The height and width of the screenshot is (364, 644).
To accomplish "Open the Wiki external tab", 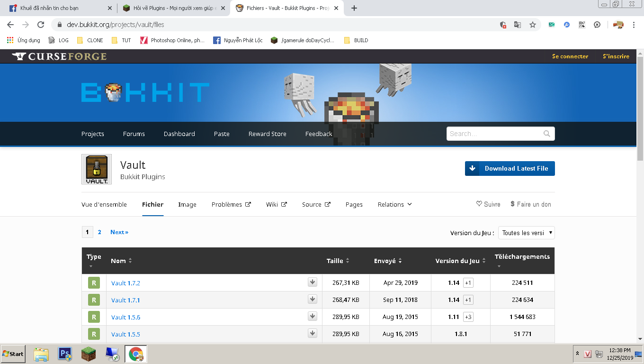I will pyautogui.click(x=277, y=204).
